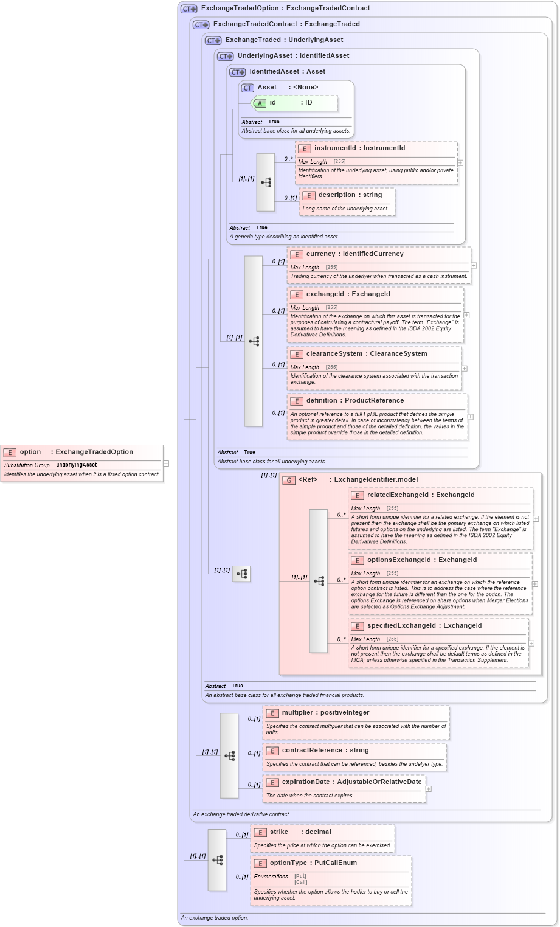Click the E icon of instrumentId
The width and height of the screenshot is (560, 927).
[305, 148]
